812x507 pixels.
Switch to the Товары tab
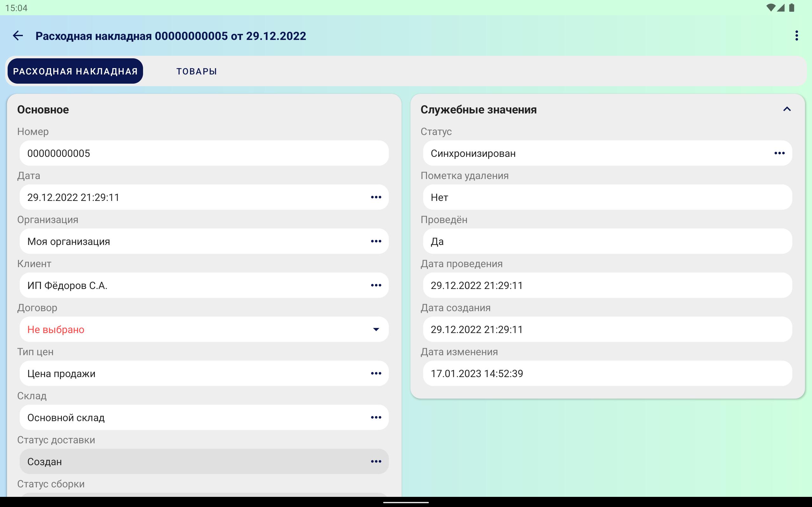tap(197, 71)
